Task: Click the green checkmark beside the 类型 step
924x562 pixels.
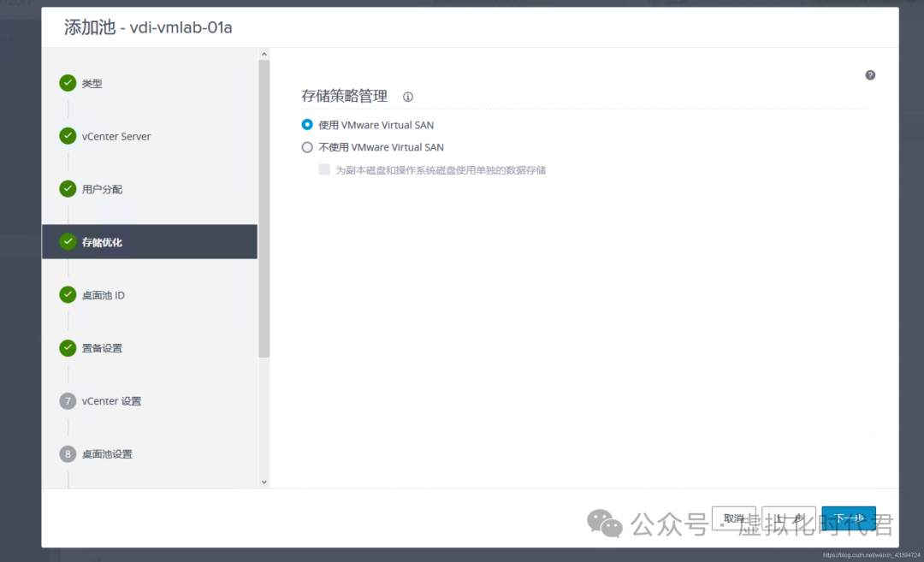Action: pos(68,83)
